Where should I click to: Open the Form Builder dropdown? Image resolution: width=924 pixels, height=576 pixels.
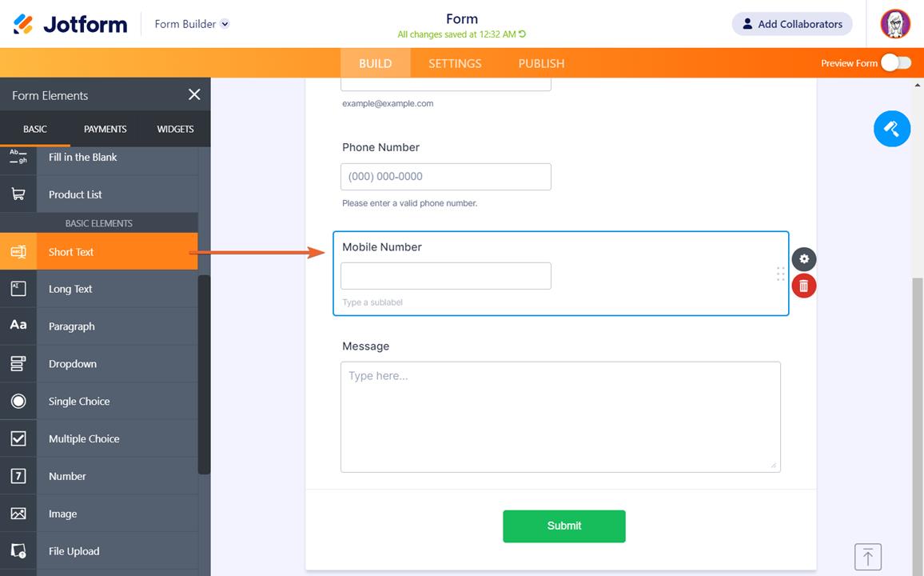(192, 24)
